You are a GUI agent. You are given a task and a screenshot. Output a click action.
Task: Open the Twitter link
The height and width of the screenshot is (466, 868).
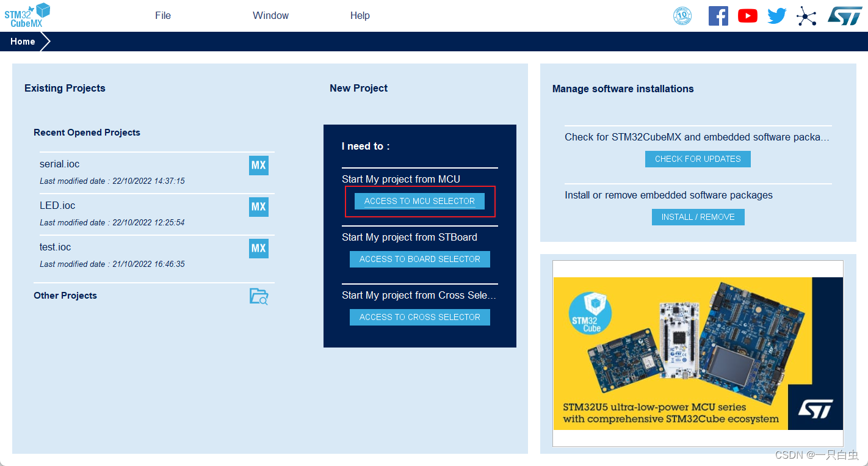(776, 16)
